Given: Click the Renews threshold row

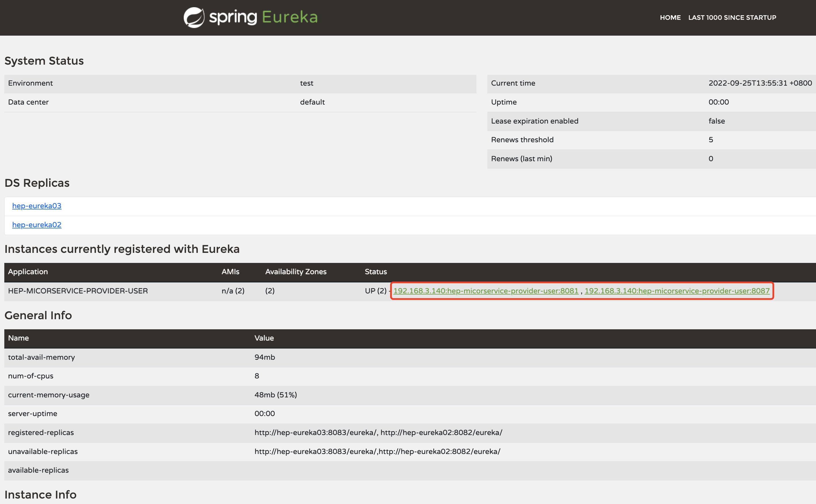Looking at the screenshot, I should (522, 140).
